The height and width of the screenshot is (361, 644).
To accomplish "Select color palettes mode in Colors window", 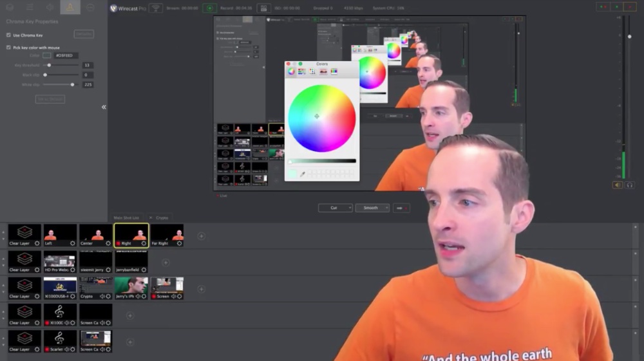I will tap(312, 71).
